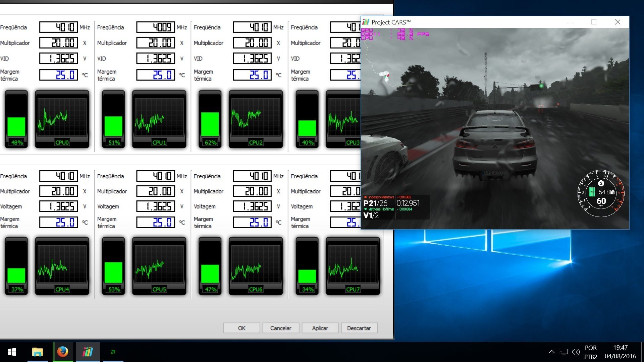Click the CPU7 usage graph
This screenshot has width=644, height=362.
click(353, 266)
